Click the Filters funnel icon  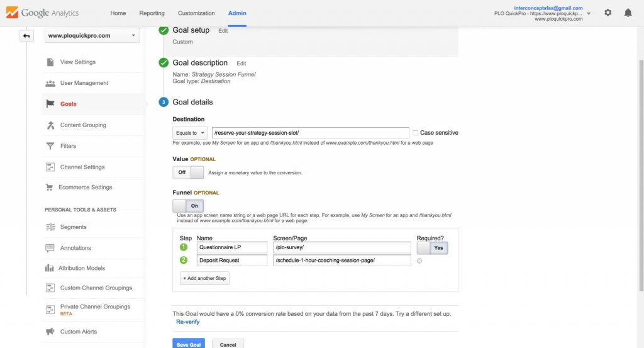pyautogui.click(x=50, y=146)
